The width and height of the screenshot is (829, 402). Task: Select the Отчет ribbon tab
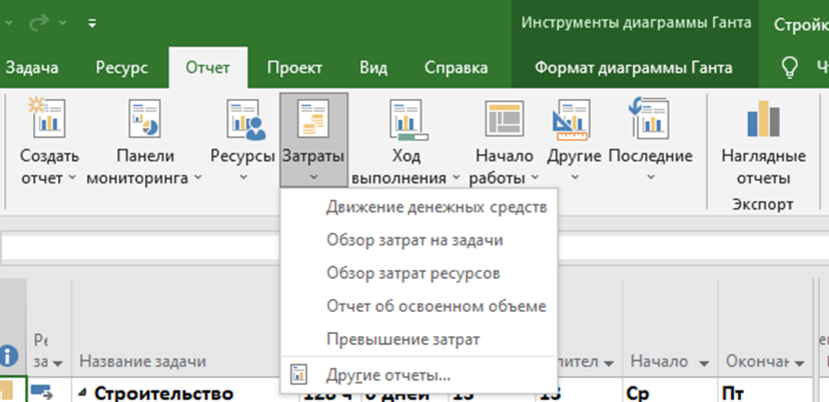tap(208, 68)
